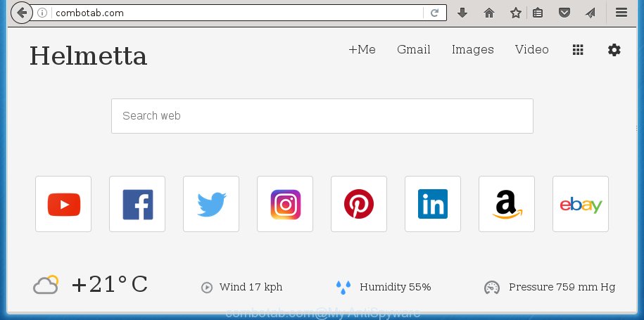Open the Pinterest shortcut tile
Screen dimensions: 644x320
359,204
